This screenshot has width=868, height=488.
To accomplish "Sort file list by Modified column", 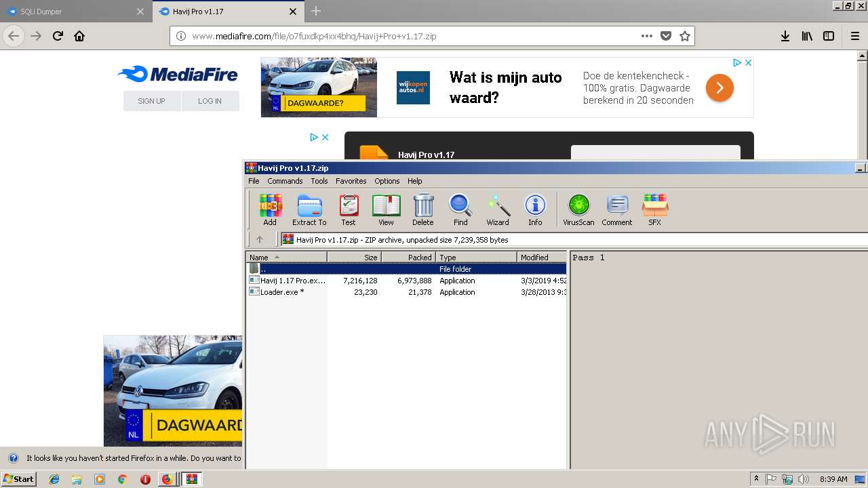I will [x=542, y=258].
